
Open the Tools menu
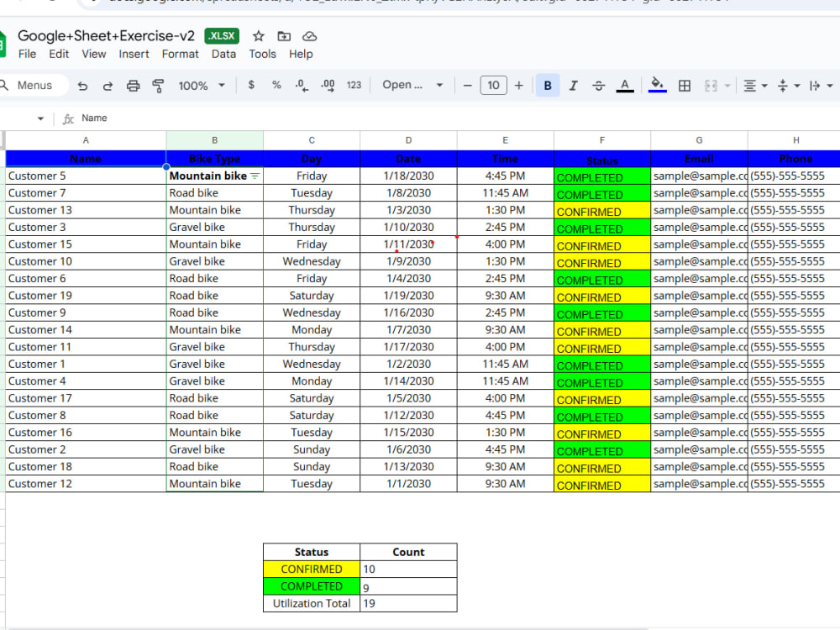(x=262, y=54)
